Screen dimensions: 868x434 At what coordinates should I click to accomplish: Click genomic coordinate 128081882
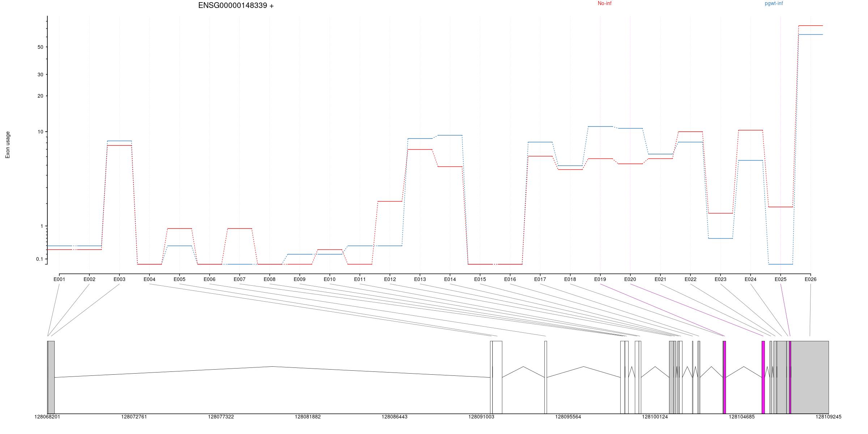click(x=308, y=417)
